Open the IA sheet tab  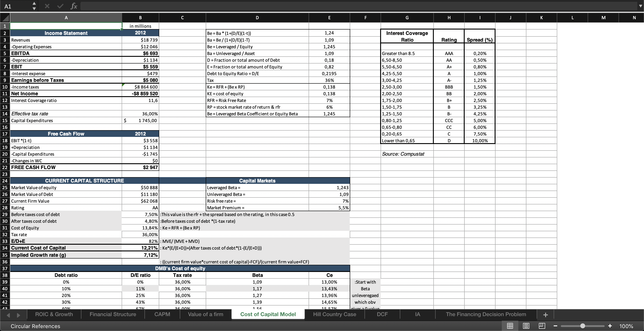pos(417,314)
